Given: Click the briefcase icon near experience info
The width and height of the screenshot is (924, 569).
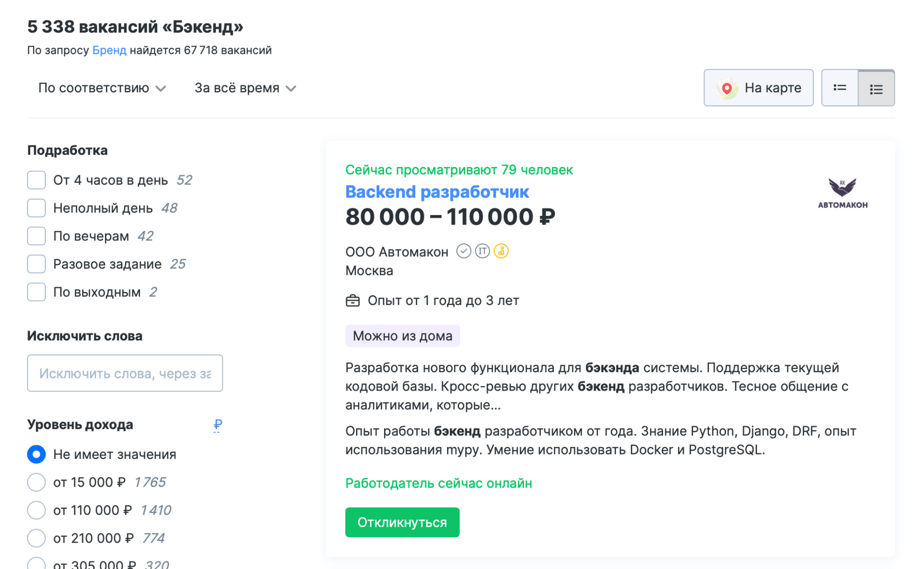Looking at the screenshot, I should pyautogui.click(x=354, y=300).
